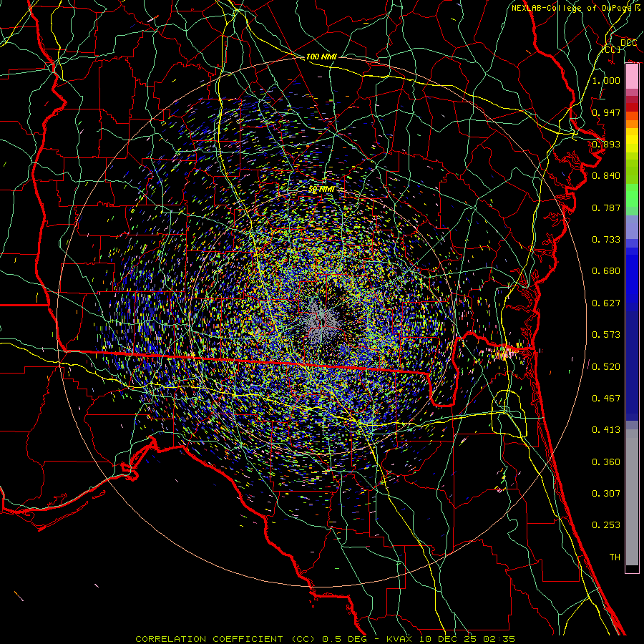
Task: Click the 0.680 legend value
Action: [x=606, y=271]
